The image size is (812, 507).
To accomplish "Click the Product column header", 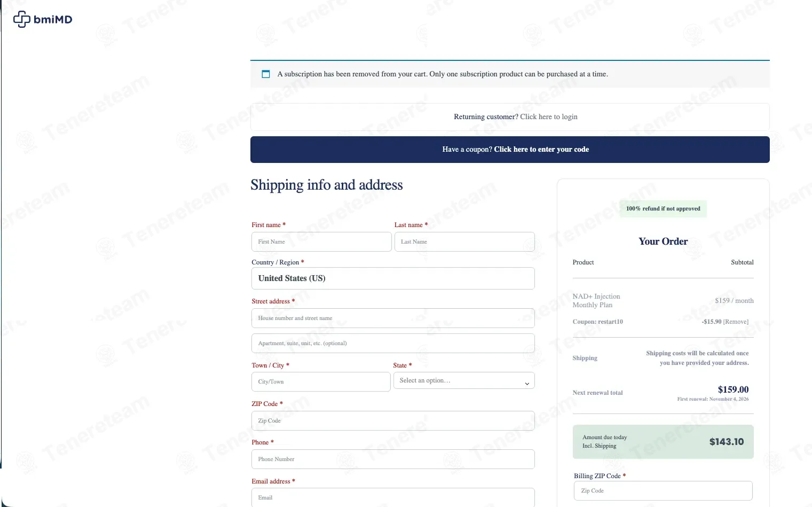I will (x=583, y=262).
